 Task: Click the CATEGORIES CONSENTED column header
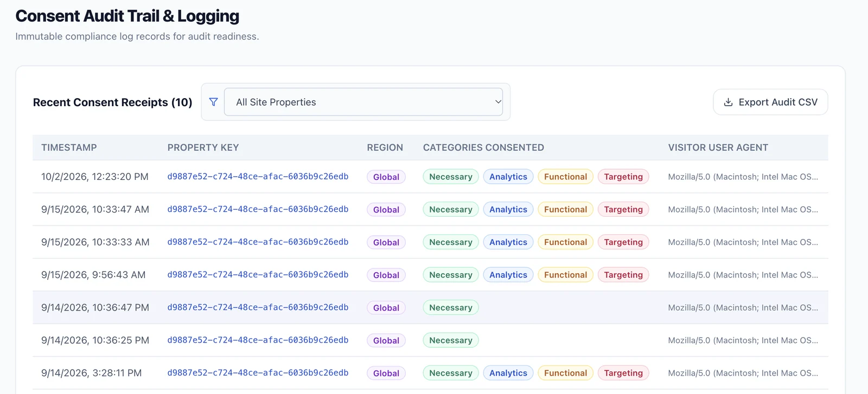(x=483, y=147)
